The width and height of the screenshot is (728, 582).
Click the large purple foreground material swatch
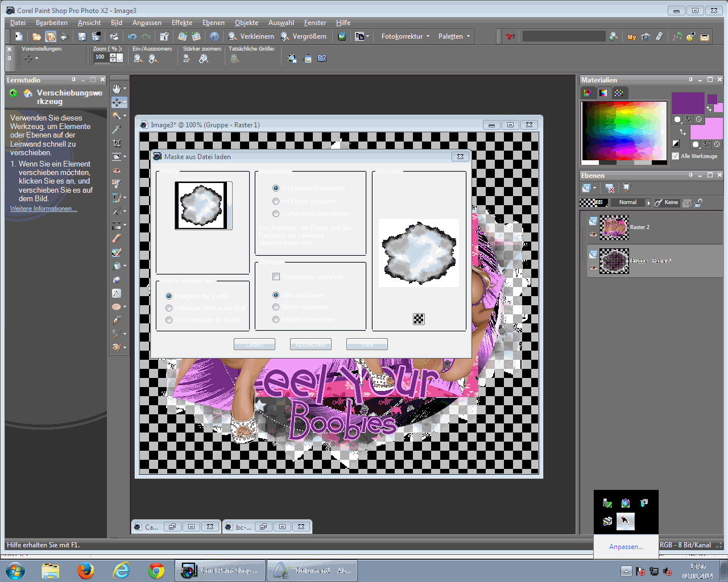click(688, 103)
